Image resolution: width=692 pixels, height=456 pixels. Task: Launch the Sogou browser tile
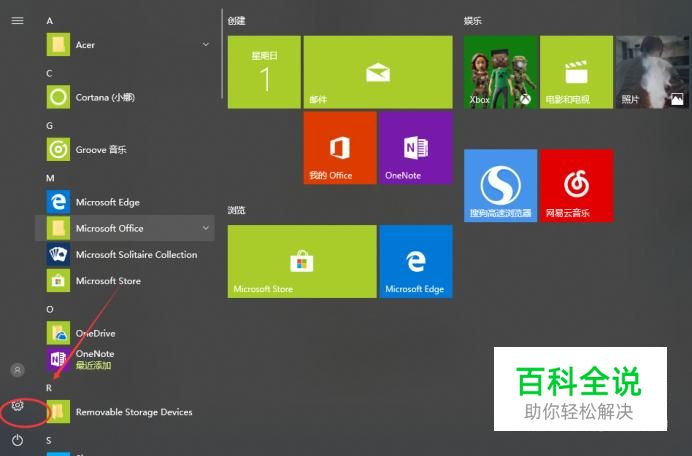pyautogui.click(x=500, y=185)
